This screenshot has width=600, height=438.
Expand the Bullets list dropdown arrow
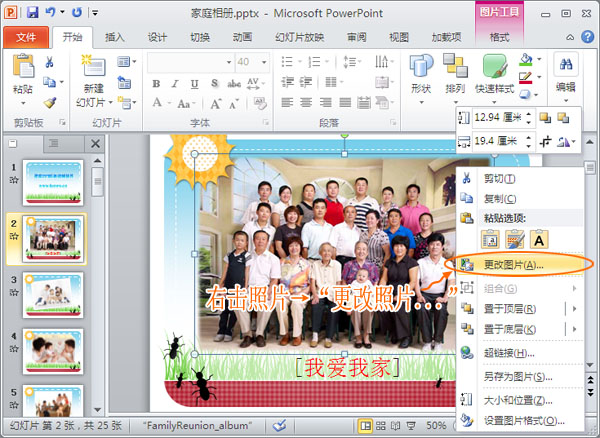coord(300,62)
